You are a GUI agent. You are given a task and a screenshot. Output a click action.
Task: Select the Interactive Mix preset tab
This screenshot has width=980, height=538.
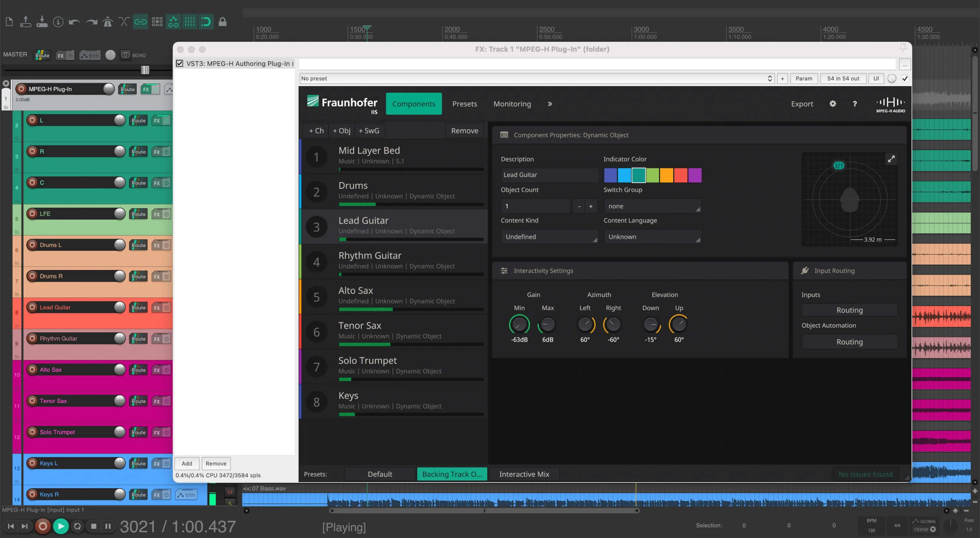click(524, 474)
